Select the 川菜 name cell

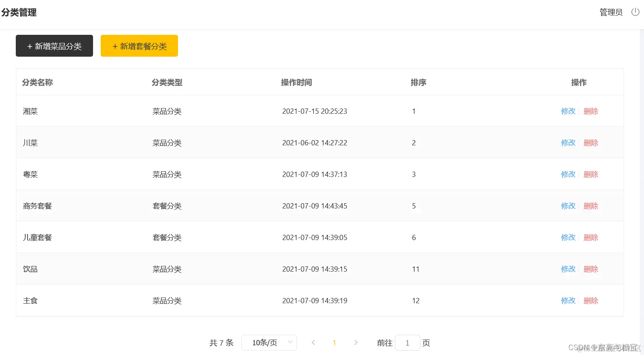point(30,142)
